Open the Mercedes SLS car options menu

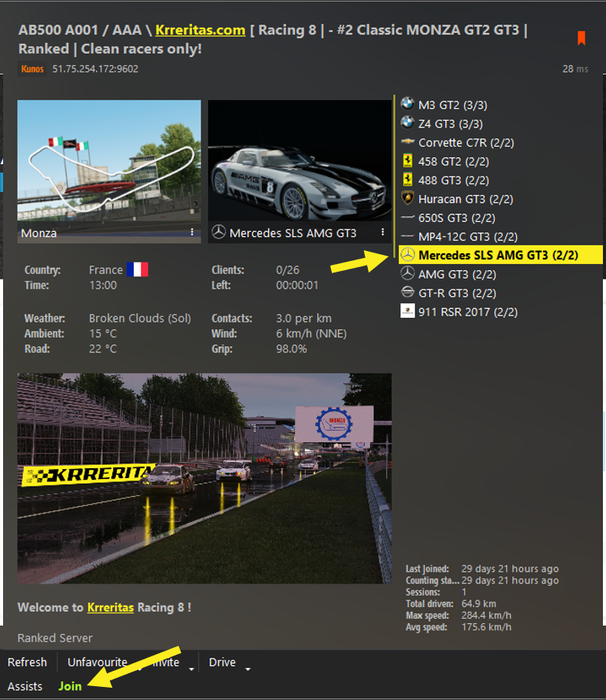click(382, 233)
